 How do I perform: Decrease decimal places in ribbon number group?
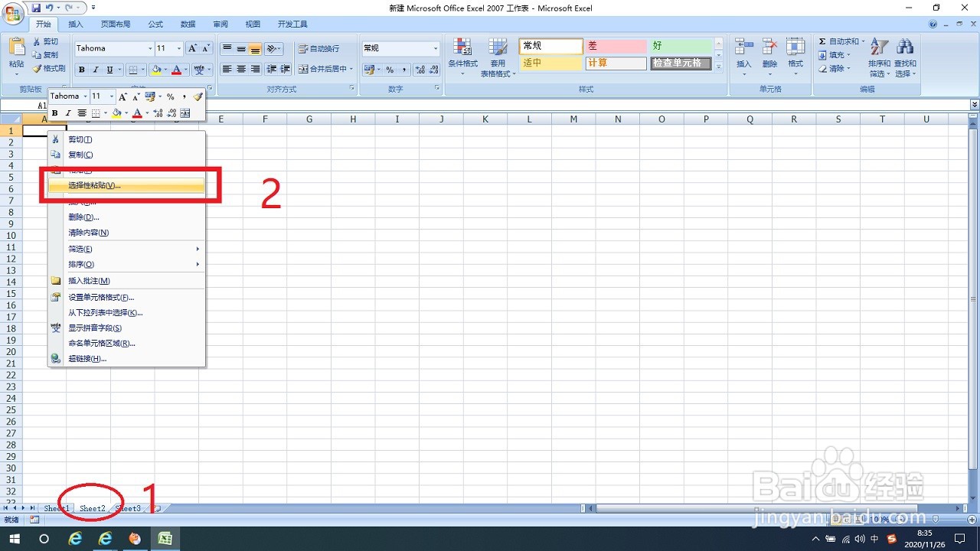point(434,70)
